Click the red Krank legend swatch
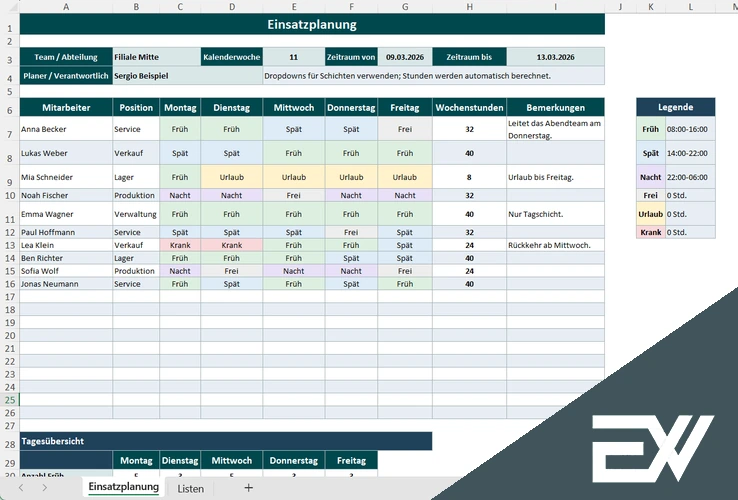This screenshot has height=500, width=738. pyautogui.click(x=650, y=232)
